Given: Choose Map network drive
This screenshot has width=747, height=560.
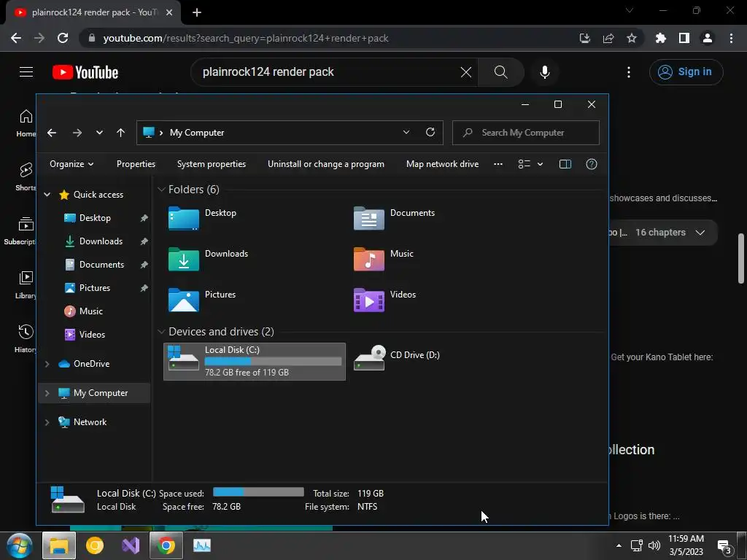Looking at the screenshot, I should (x=442, y=164).
